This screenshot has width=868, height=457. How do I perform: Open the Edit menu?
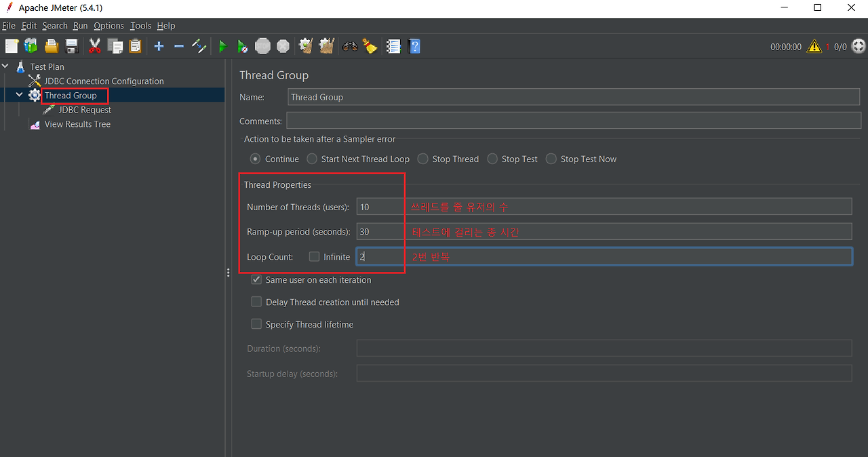[29, 26]
